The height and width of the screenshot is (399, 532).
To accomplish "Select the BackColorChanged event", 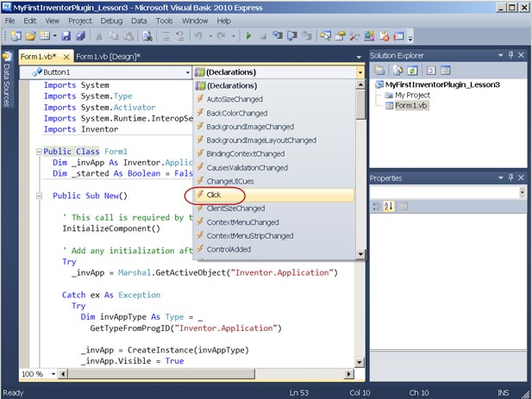I will point(274,113).
